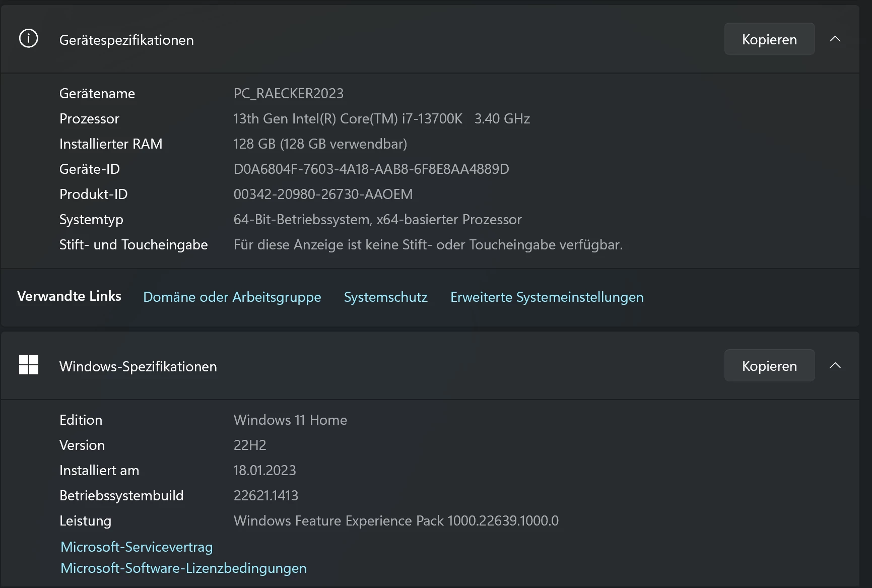The height and width of the screenshot is (588, 872).
Task: Click the Betriebssystembuild label
Action: point(121,495)
